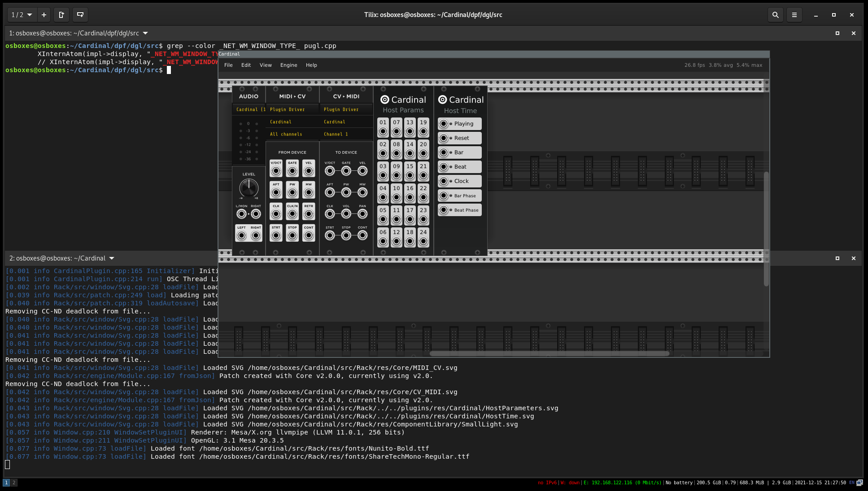Click the RETR jack on MIDI-CV module

click(309, 214)
